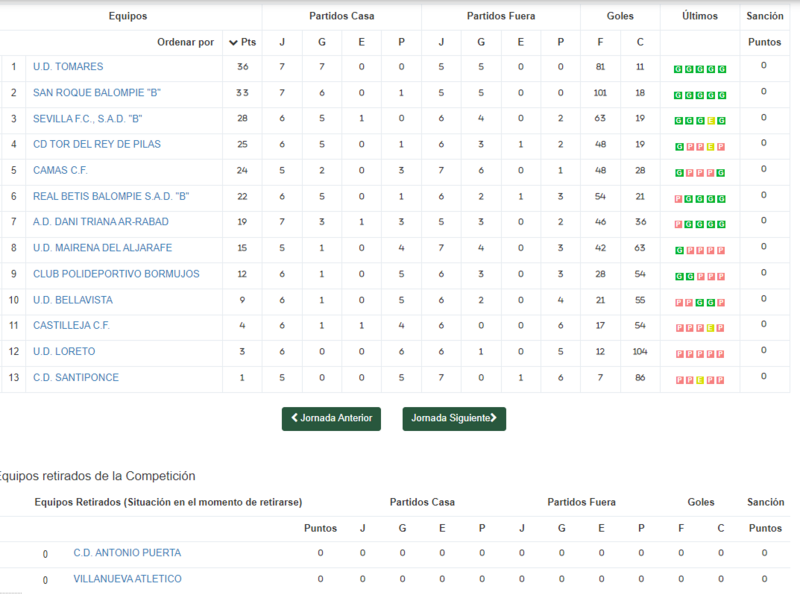Open C.D. ANTONIO PUERTA retired team link
The width and height of the screenshot is (800, 595).
tap(127, 553)
